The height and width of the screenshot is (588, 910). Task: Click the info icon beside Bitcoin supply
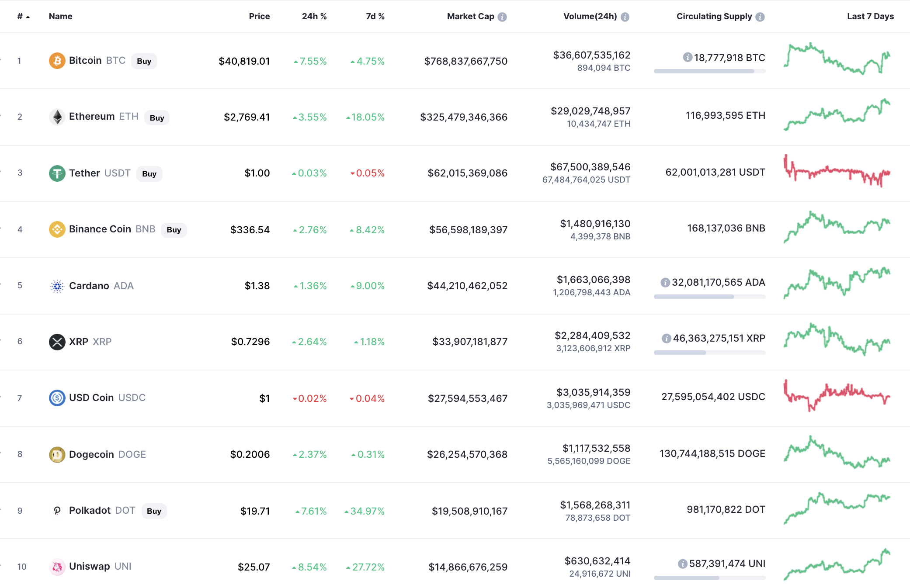(688, 57)
